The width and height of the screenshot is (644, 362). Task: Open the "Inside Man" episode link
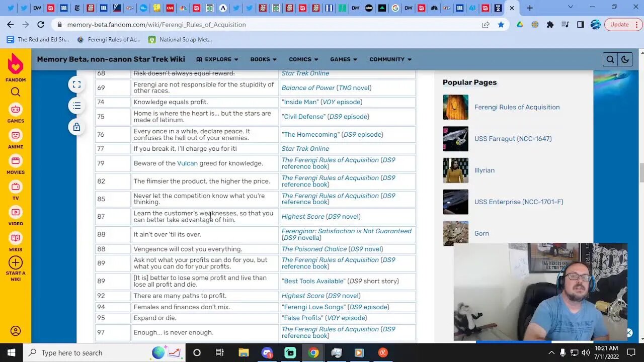point(300,102)
